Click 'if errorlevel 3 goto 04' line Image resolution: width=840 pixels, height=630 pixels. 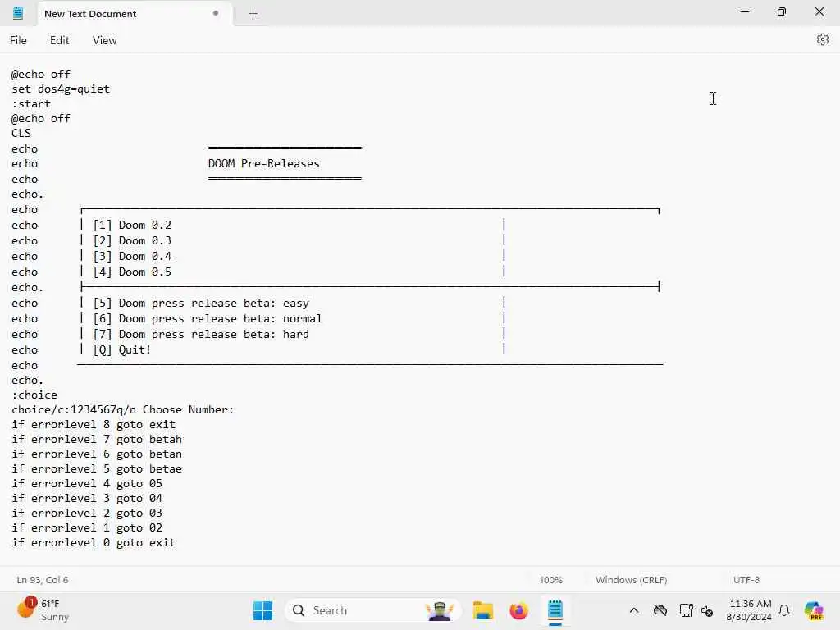pyautogui.click(x=87, y=498)
